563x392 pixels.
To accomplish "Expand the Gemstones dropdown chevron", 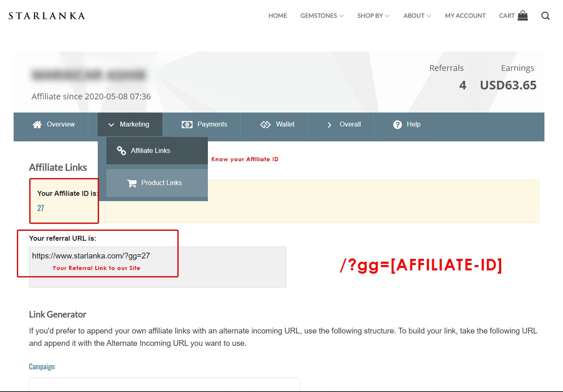I will point(341,16).
